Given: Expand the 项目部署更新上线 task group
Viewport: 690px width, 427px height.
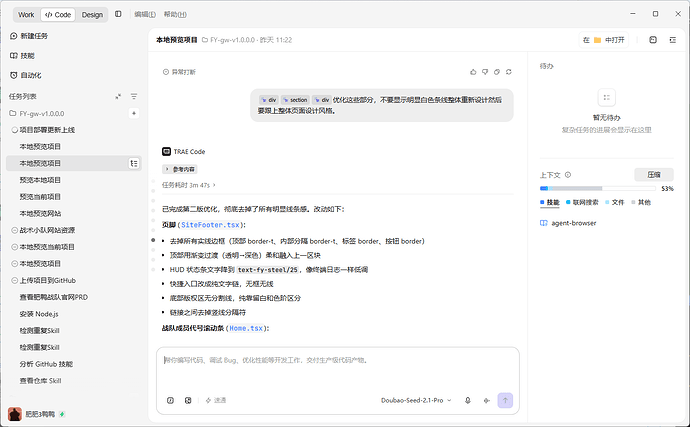Looking at the screenshot, I should (x=43, y=130).
